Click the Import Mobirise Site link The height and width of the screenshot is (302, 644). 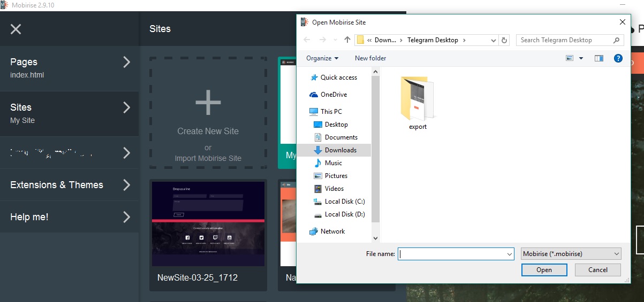(x=208, y=158)
